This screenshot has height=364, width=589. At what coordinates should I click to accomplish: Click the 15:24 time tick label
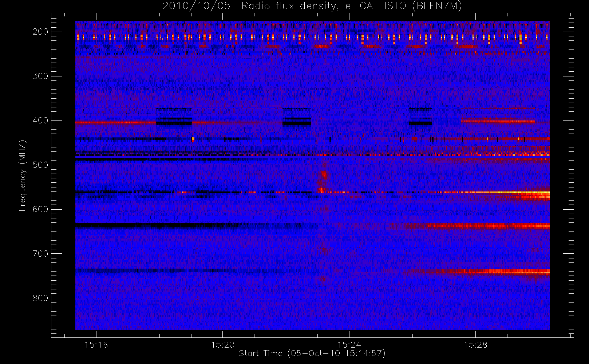point(349,345)
